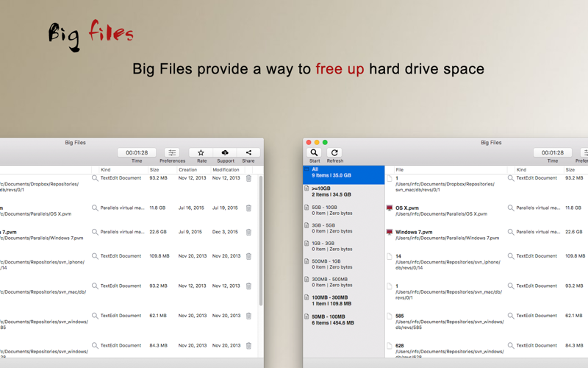Click the Share toolbar icon
This screenshot has width=588, height=368.
pyautogui.click(x=248, y=152)
